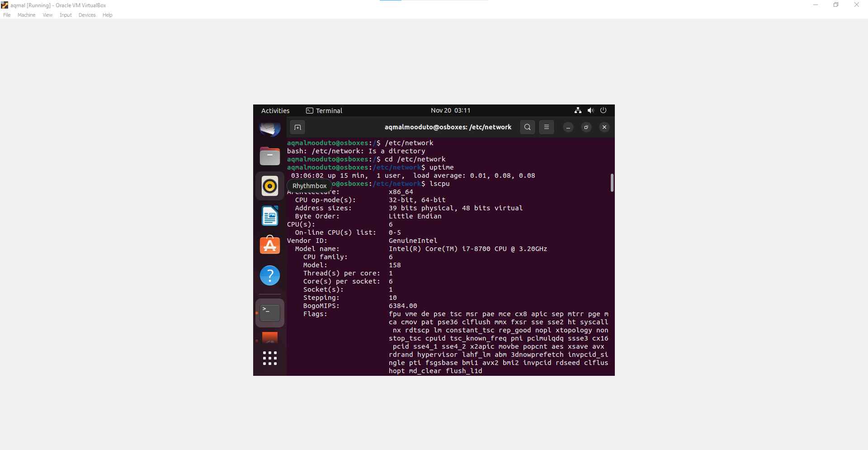868x450 pixels.
Task: Select the Terminal icon in dock
Action: click(x=270, y=313)
